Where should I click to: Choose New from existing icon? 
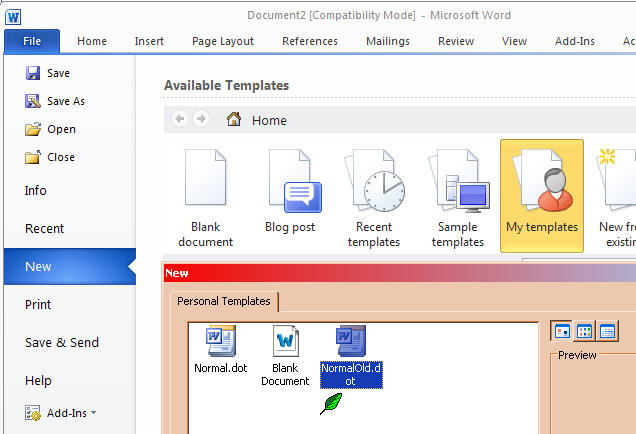[x=617, y=180]
